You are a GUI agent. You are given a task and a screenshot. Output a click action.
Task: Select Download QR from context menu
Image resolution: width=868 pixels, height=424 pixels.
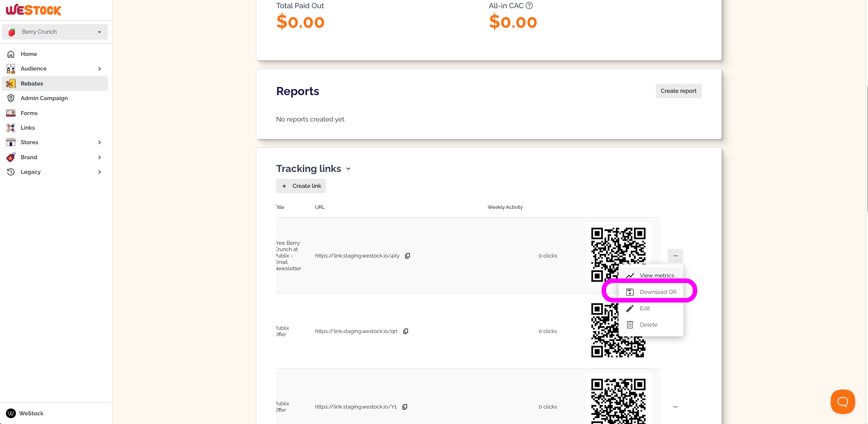pos(651,292)
